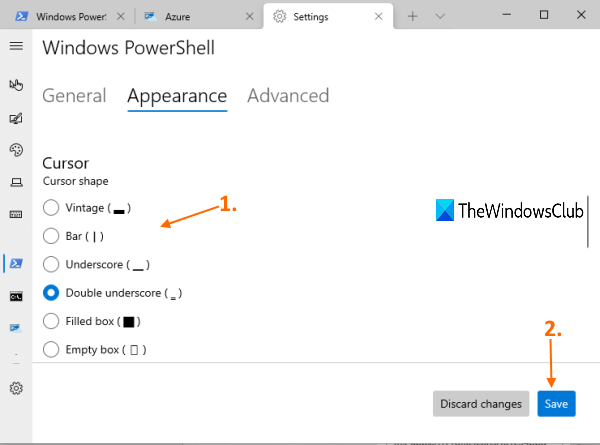Close the Settings tab
600x445 pixels.
(x=378, y=16)
